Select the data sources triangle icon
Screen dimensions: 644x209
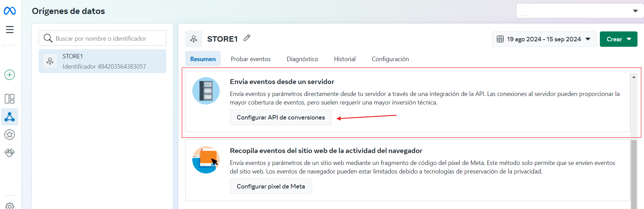pos(10,117)
